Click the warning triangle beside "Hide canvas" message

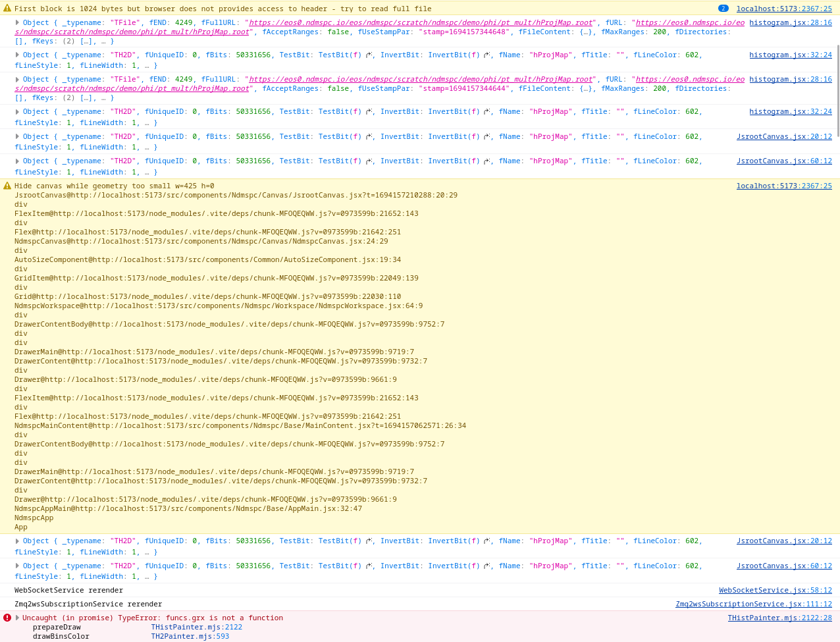click(x=7, y=186)
